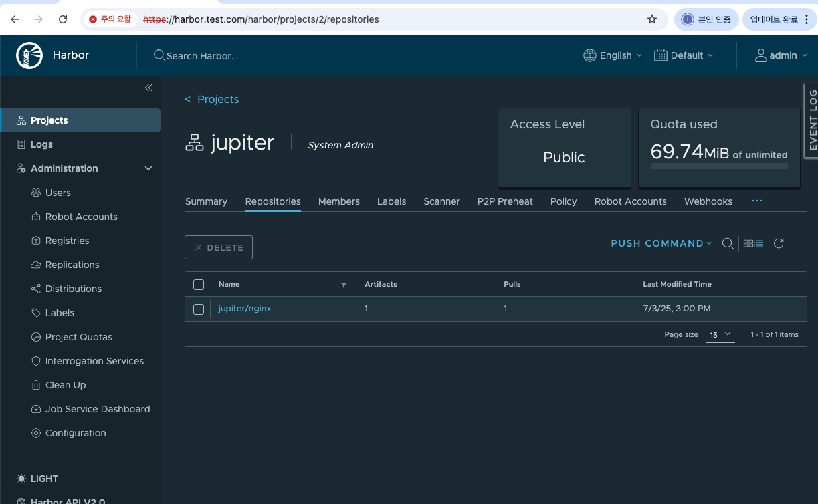Viewport: 818px width, 504px height.
Task: Switch to card view icon
Action: [748, 243]
